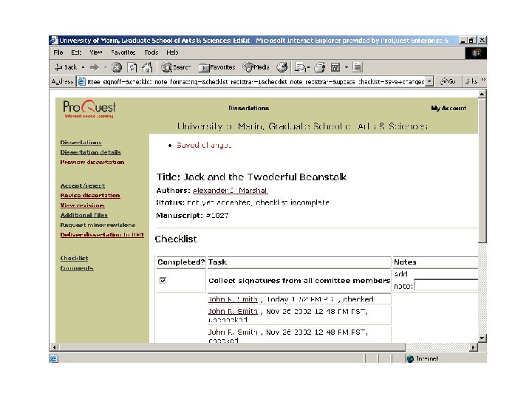Screen dimensions: 532x399
Task: Open the Mail button dropdown arrow
Action: tap(308, 67)
